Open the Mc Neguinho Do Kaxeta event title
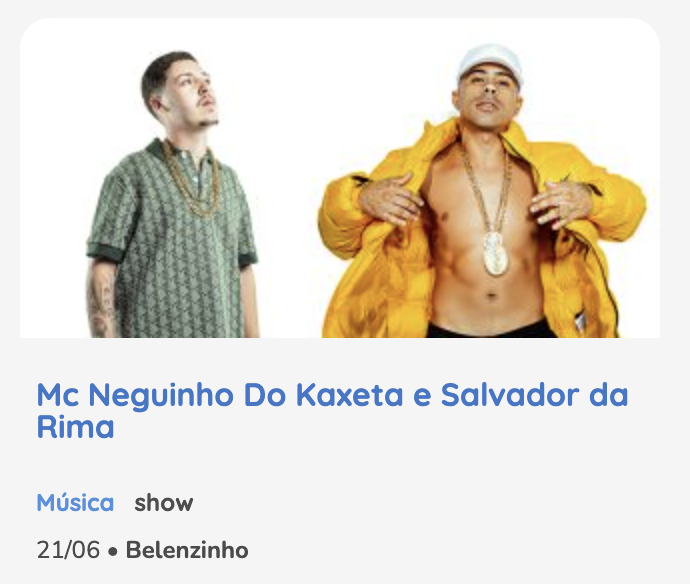Image resolution: width=690 pixels, height=584 pixels. pyautogui.click(x=332, y=411)
